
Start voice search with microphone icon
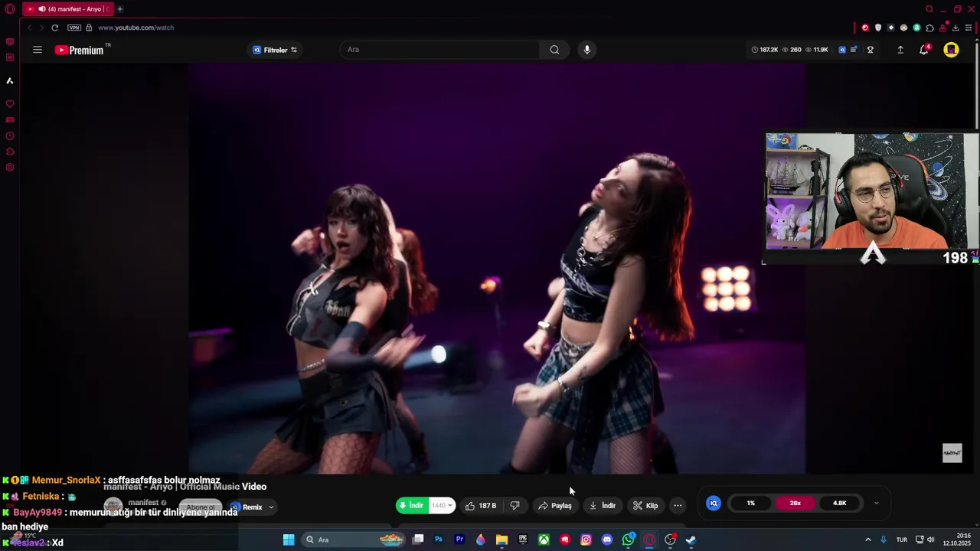tap(587, 50)
